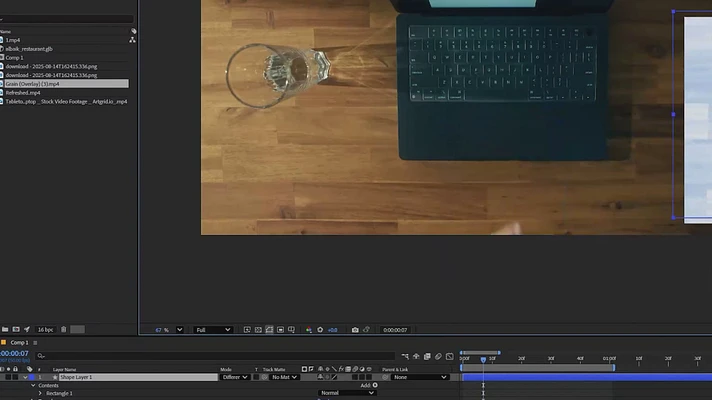Select Shape Layer 1 name in timeline

point(138,377)
